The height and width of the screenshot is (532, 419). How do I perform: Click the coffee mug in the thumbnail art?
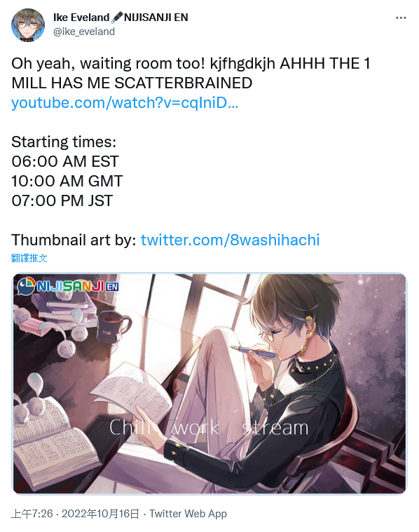click(113, 328)
